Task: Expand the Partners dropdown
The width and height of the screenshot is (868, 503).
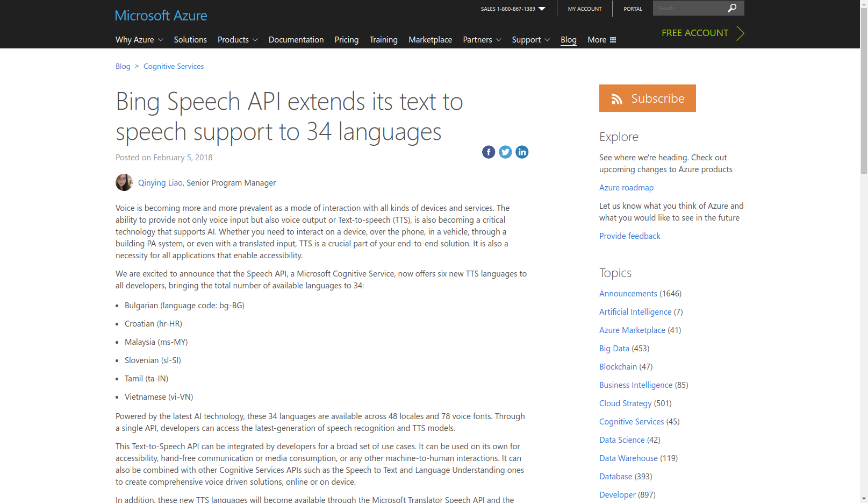Action: pos(482,40)
